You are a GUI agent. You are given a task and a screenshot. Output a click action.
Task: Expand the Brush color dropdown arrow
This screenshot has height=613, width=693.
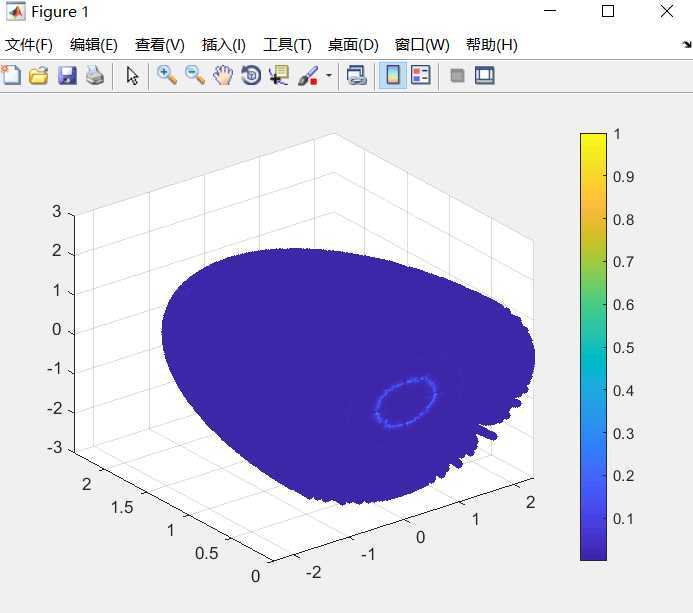click(329, 76)
